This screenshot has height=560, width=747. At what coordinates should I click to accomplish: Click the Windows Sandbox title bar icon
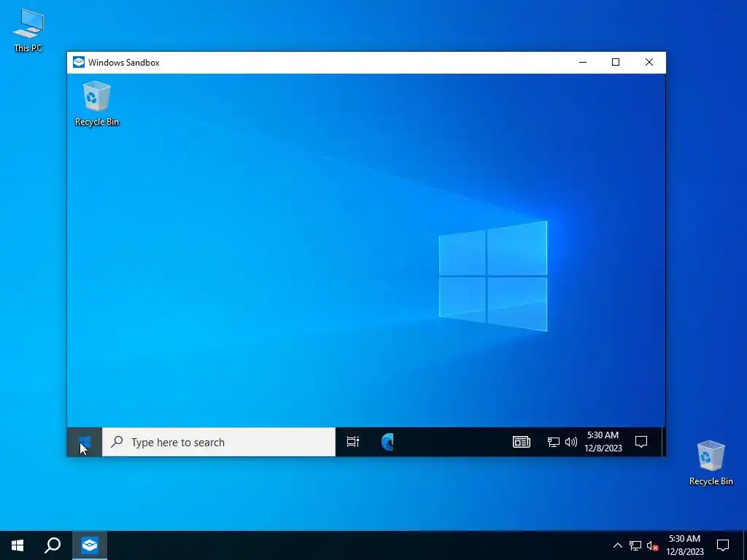pos(79,63)
